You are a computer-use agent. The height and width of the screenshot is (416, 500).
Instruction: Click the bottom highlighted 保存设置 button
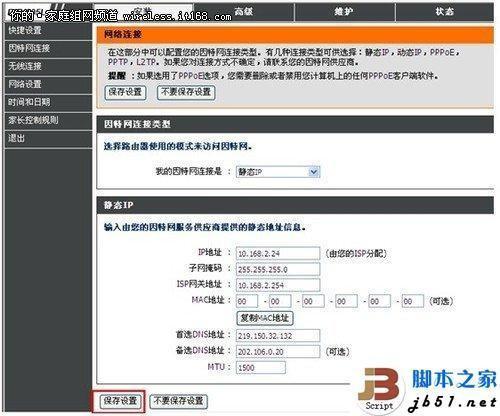pyautogui.click(x=120, y=401)
